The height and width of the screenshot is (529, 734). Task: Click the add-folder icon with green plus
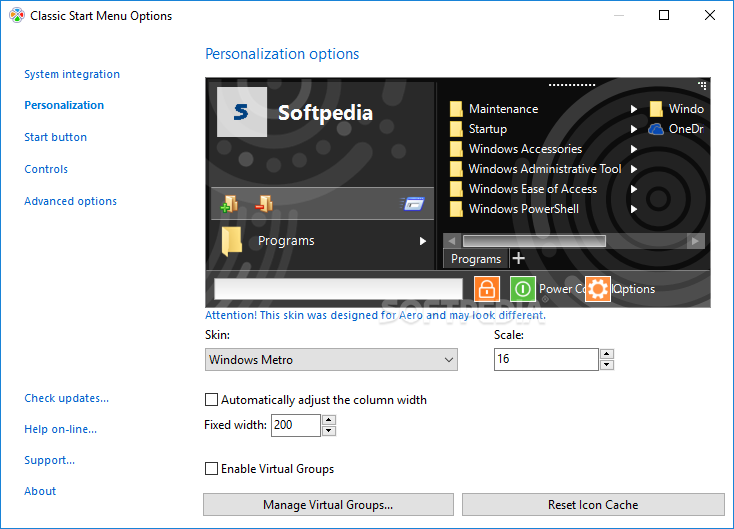click(229, 204)
